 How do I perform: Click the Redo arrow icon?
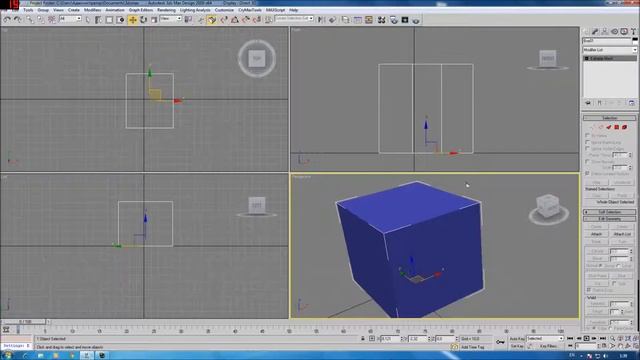[x=17, y=20]
